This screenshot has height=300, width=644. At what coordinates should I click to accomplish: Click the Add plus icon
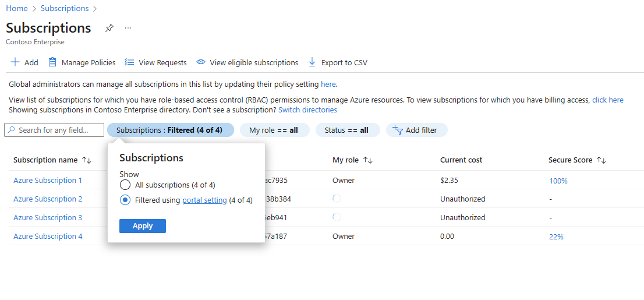16,62
